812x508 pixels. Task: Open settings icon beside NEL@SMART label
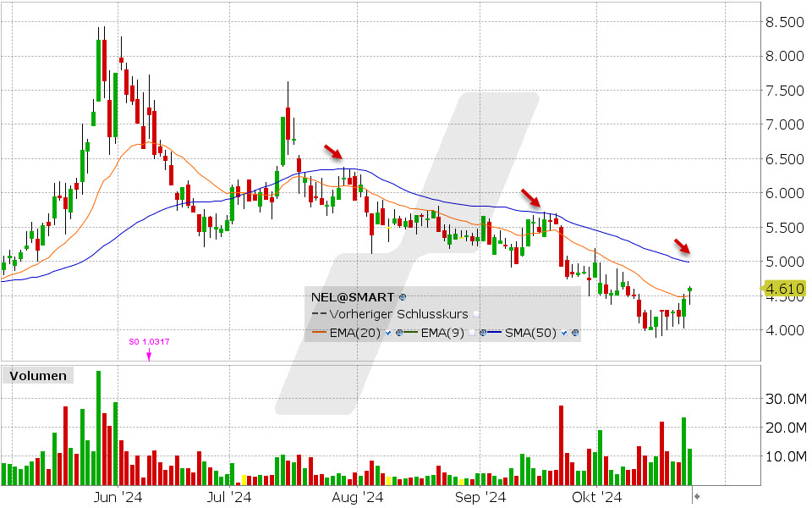(403, 297)
